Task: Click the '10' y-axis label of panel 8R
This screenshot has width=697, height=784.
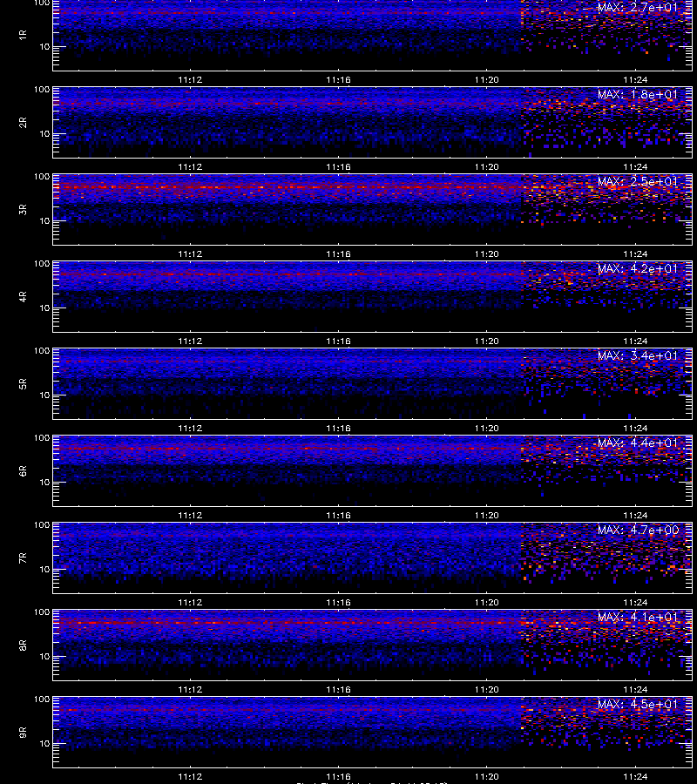Action: (45, 657)
